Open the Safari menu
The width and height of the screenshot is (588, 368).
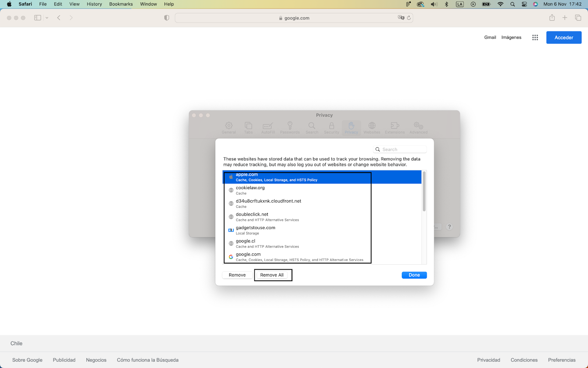tap(25, 4)
